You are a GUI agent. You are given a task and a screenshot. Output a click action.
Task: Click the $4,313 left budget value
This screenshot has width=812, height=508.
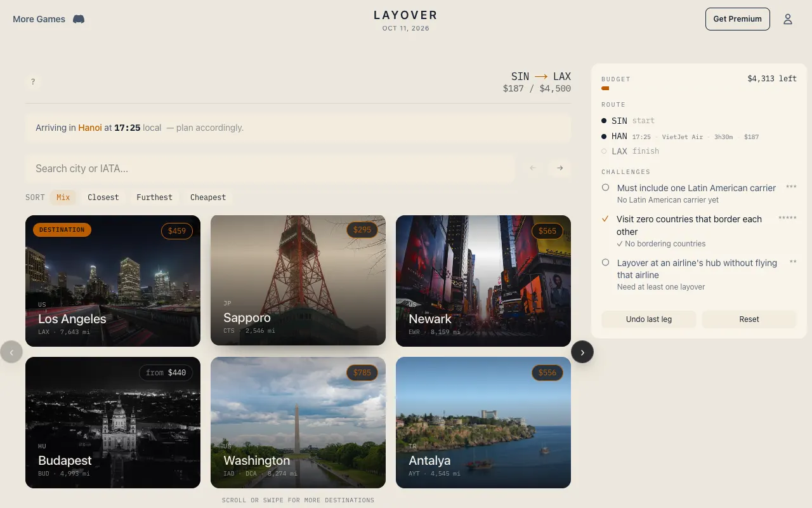(772, 79)
